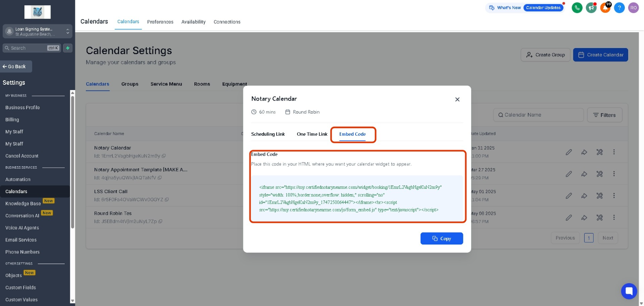Open three-dot menu for LSS Client Call
The width and height of the screenshot is (644, 306).
pyautogui.click(x=614, y=196)
